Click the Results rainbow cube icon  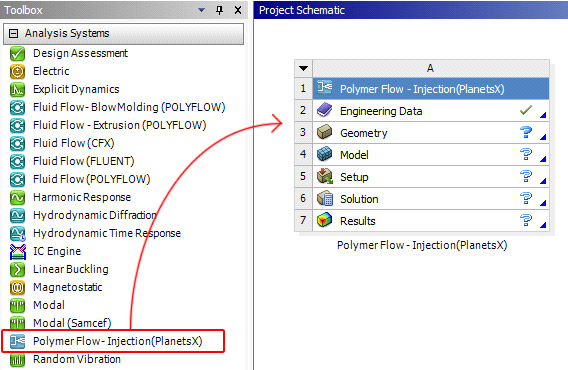325,220
